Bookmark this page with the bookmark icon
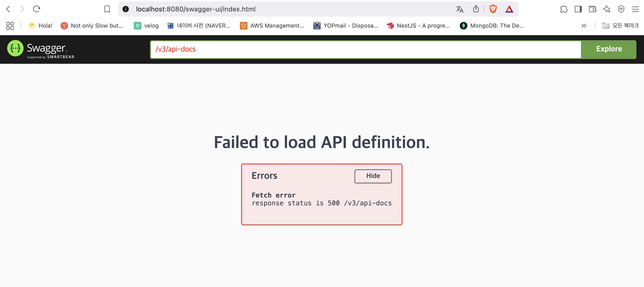644x287 pixels. coord(107,9)
